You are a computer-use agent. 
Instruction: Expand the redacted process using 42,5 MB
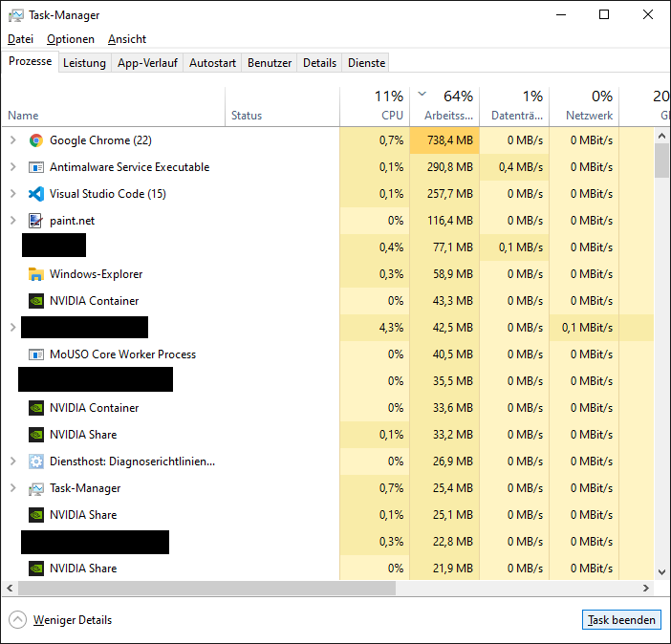pyautogui.click(x=12, y=328)
